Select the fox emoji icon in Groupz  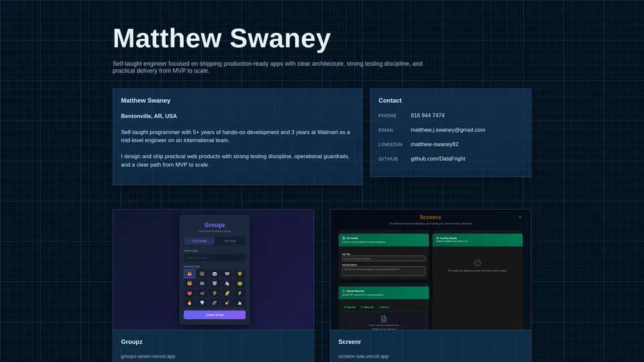tap(189, 274)
